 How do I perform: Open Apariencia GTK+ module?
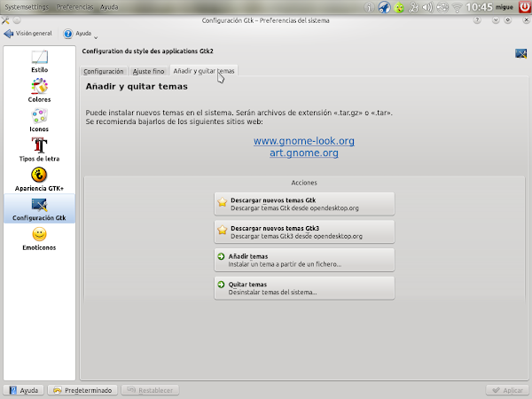pos(39,179)
